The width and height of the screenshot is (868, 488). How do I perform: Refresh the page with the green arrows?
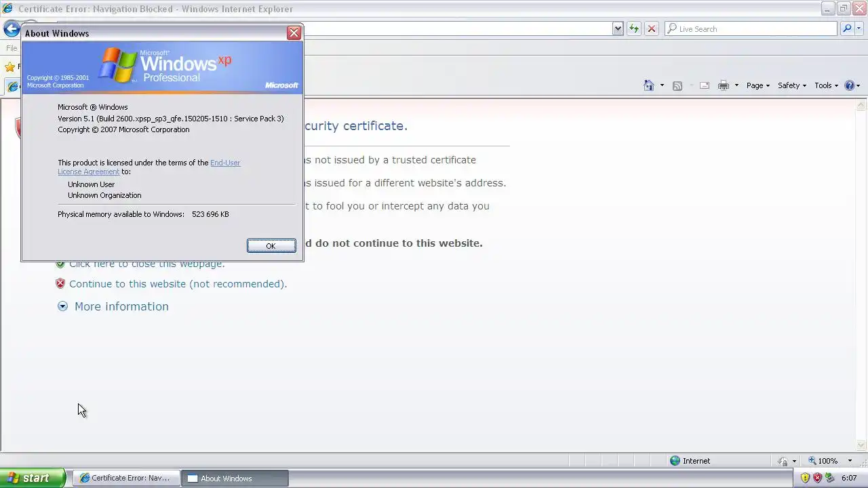[x=634, y=28]
